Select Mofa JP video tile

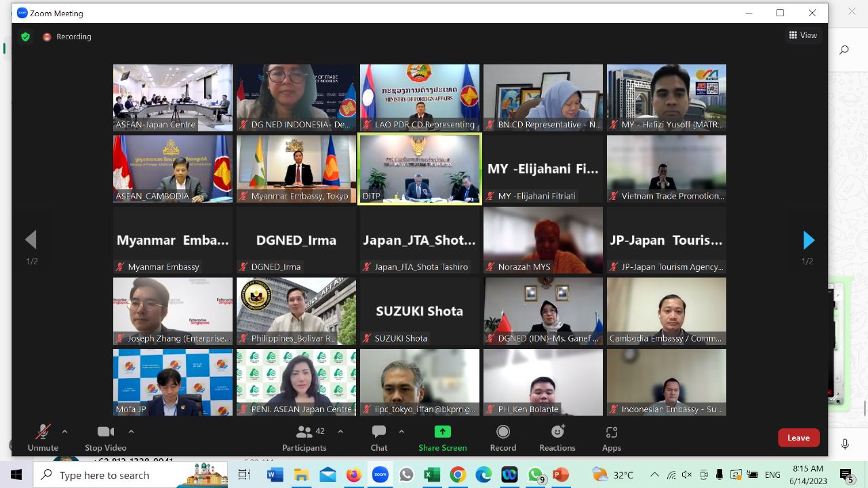tap(173, 382)
